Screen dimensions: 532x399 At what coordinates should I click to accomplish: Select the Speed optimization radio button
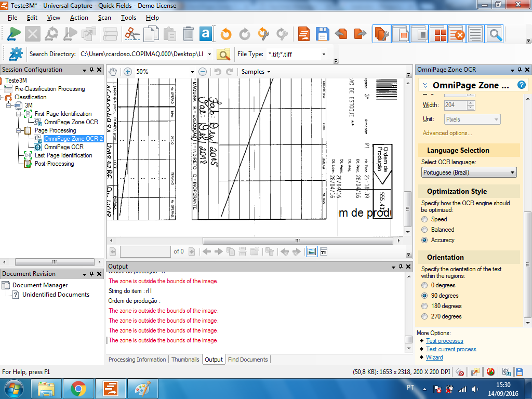425,219
